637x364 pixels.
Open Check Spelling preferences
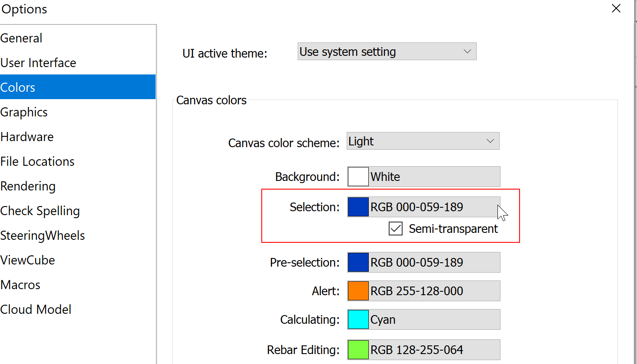[x=40, y=211]
